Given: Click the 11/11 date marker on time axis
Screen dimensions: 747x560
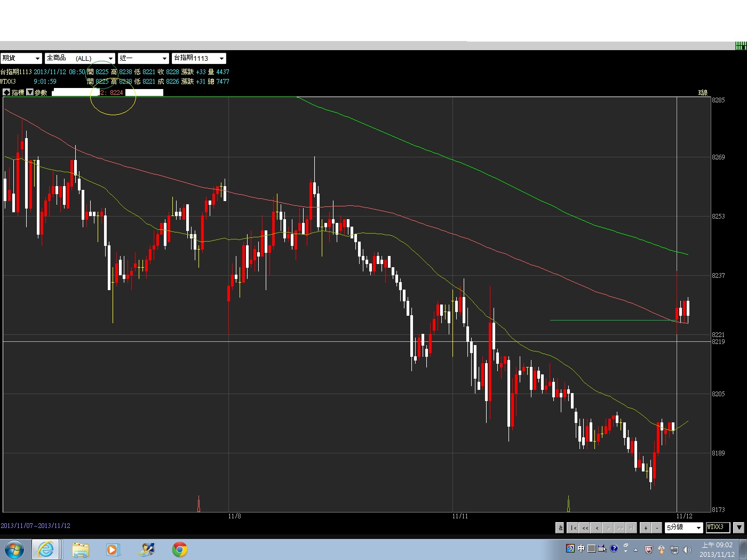Looking at the screenshot, I should [460, 516].
